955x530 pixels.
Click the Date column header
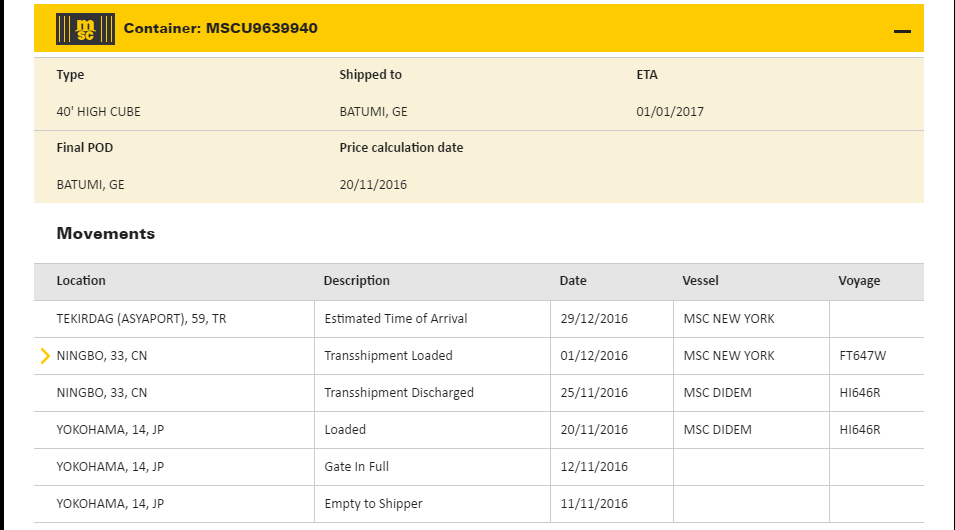[x=573, y=281]
